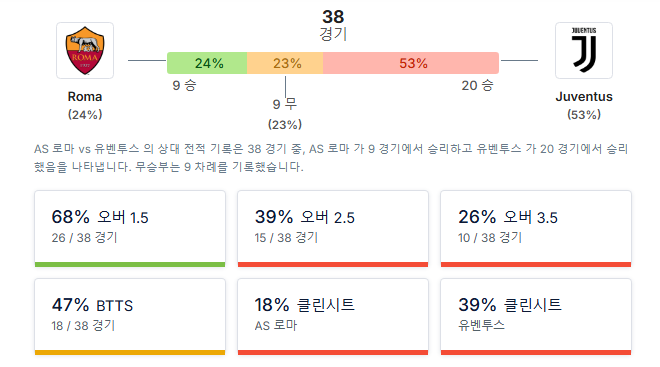The width and height of the screenshot is (660, 367).
Task: Open the Juventus team name link
Action: (x=584, y=97)
